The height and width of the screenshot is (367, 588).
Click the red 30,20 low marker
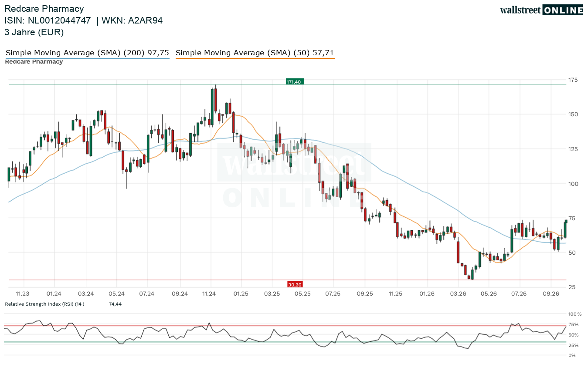295,284
